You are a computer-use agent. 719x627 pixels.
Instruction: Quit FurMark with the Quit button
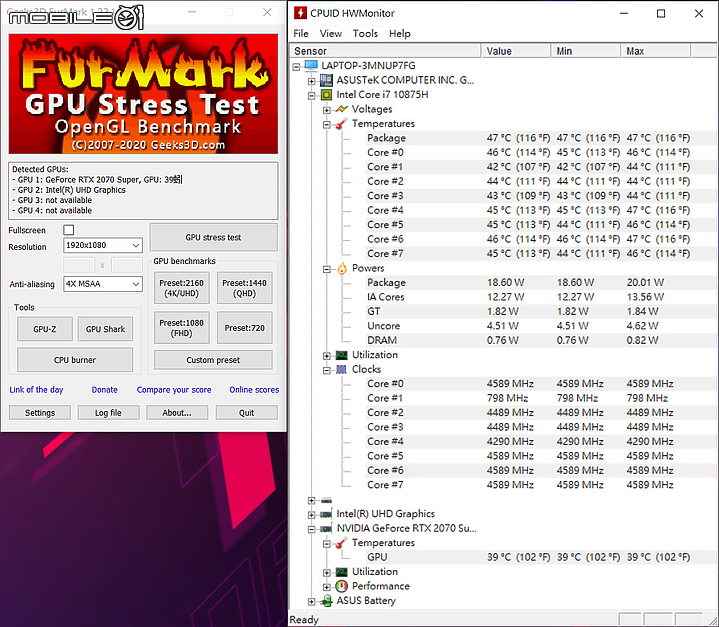point(247,412)
